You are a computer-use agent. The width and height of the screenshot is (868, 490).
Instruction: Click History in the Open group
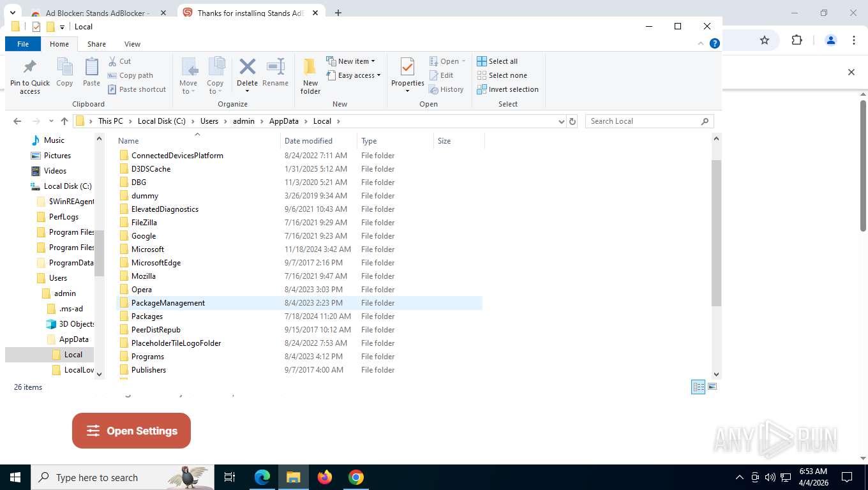pos(446,89)
